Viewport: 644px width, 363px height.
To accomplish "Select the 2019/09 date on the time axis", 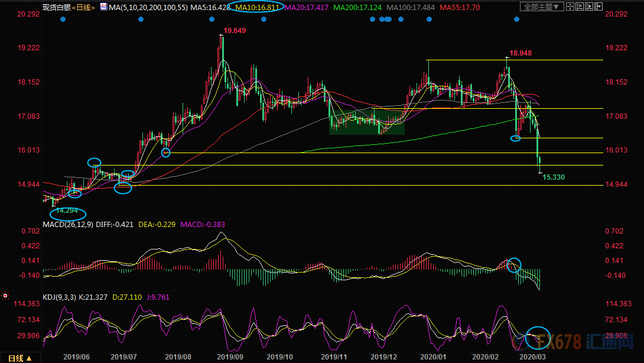I will (230, 357).
